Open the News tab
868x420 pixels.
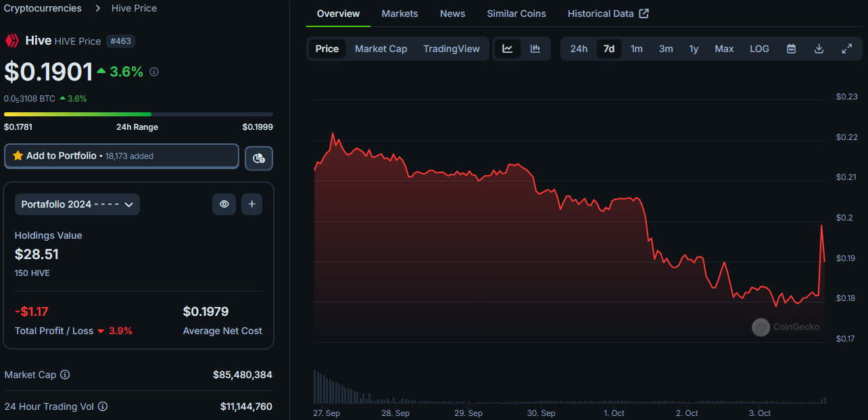coord(452,14)
